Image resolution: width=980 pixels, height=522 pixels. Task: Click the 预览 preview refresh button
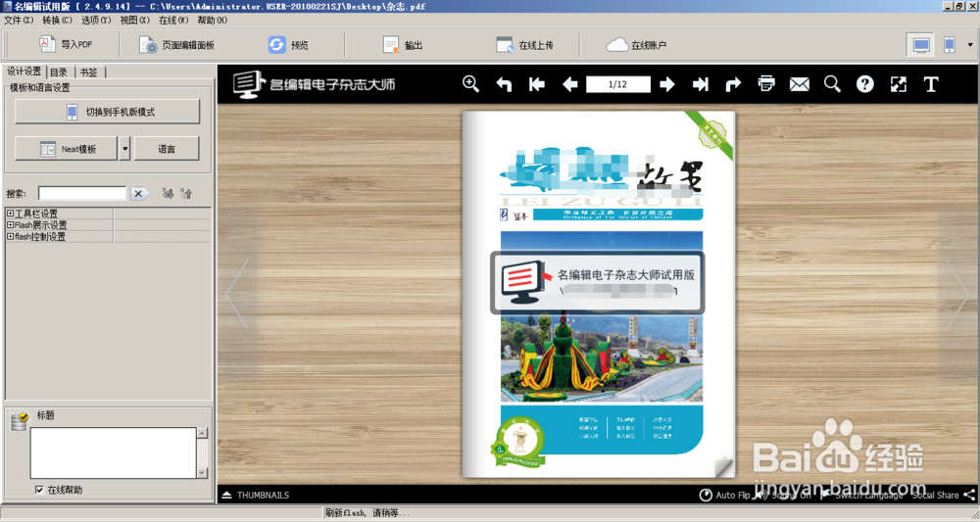coord(287,45)
